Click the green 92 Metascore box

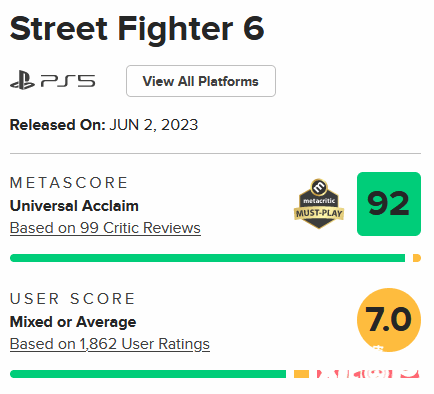[389, 204]
